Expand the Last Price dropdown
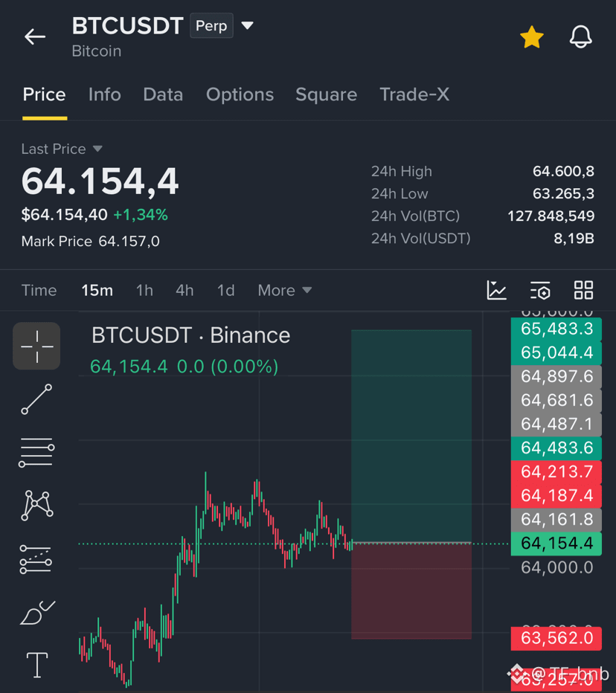The image size is (616, 693). click(x=62, y=149)
